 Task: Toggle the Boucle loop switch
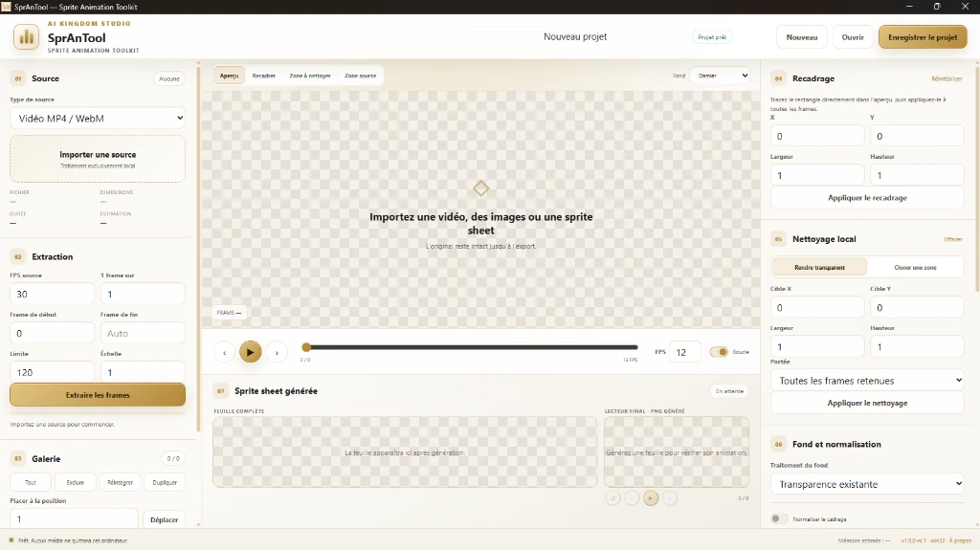(x=719, y=352)
